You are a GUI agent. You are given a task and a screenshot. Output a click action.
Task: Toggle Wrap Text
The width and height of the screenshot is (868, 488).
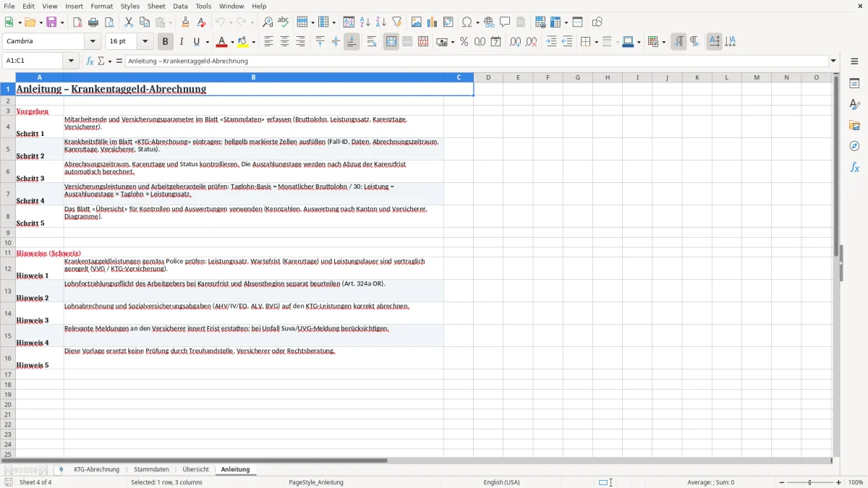pyautogui.click(x=372, y=42)
